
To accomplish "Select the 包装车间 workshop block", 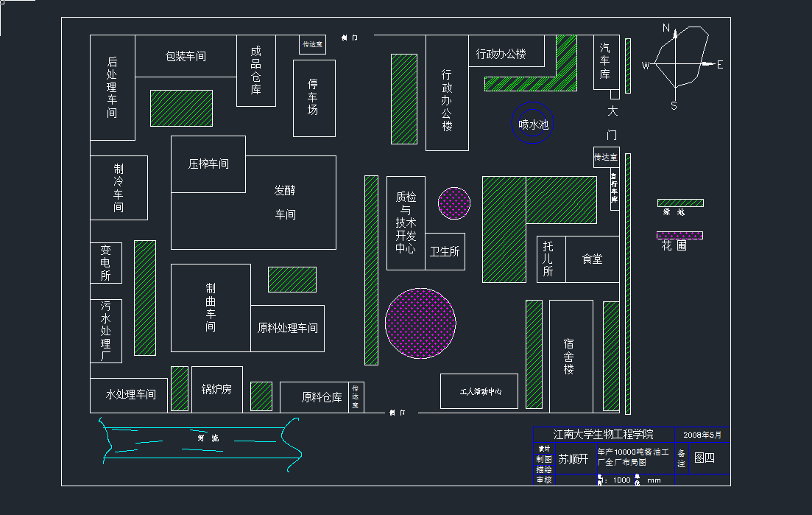I will (186, 56).
